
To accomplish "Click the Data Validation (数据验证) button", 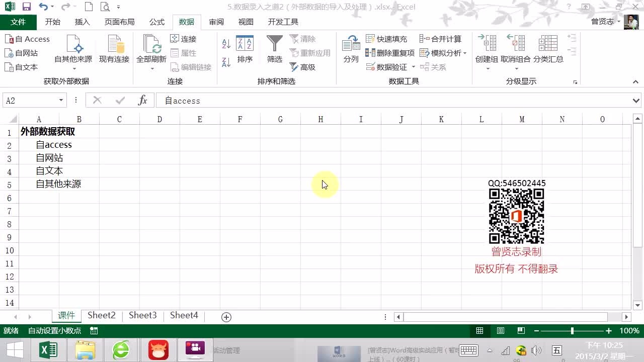I will [387, 67].
